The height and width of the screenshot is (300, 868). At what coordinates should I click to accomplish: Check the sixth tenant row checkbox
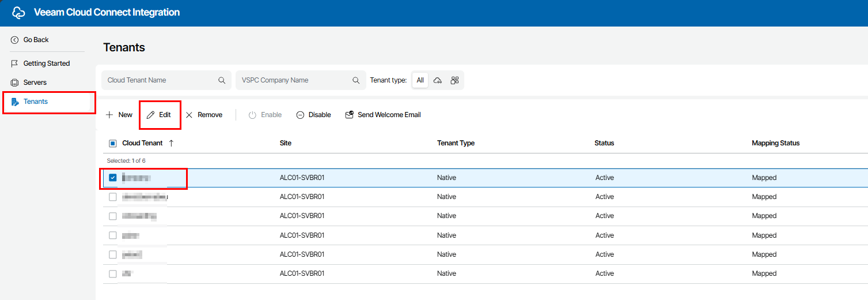pos(113,273)
